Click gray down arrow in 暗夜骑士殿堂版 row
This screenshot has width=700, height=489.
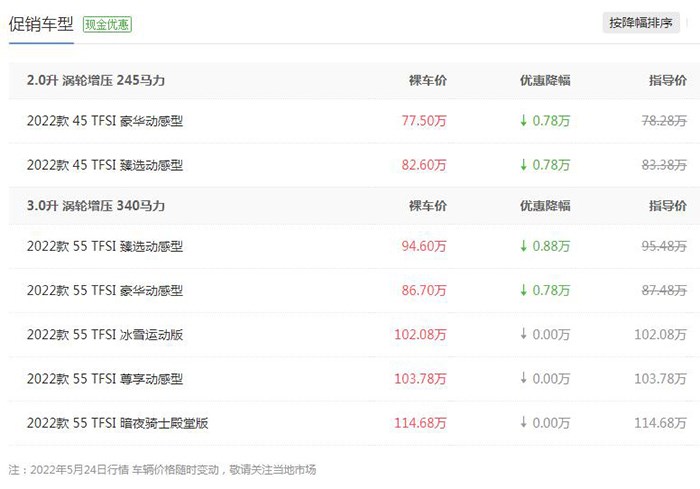pyautogui.click(x=523, y=422)
